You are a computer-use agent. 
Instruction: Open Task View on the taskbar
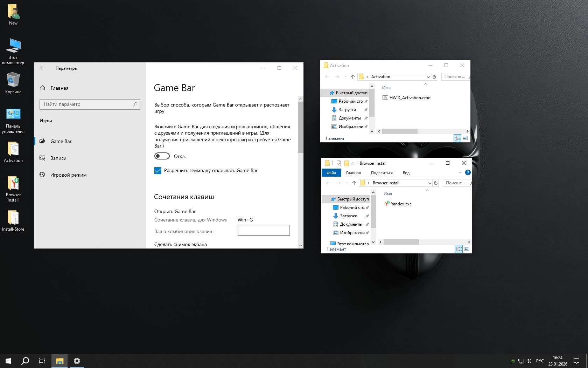(x=42, y=361)
